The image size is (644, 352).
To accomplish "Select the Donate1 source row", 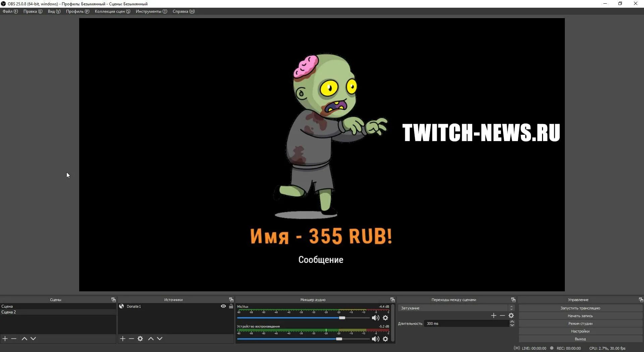I will [x=176, y=306].
